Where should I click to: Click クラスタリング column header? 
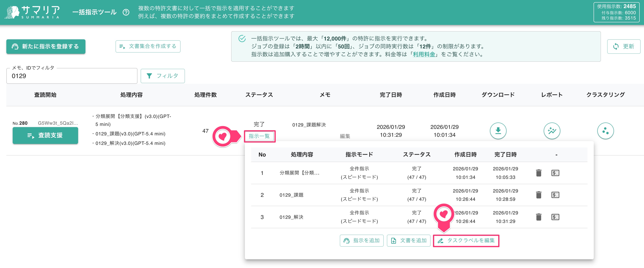click(605, 95)
